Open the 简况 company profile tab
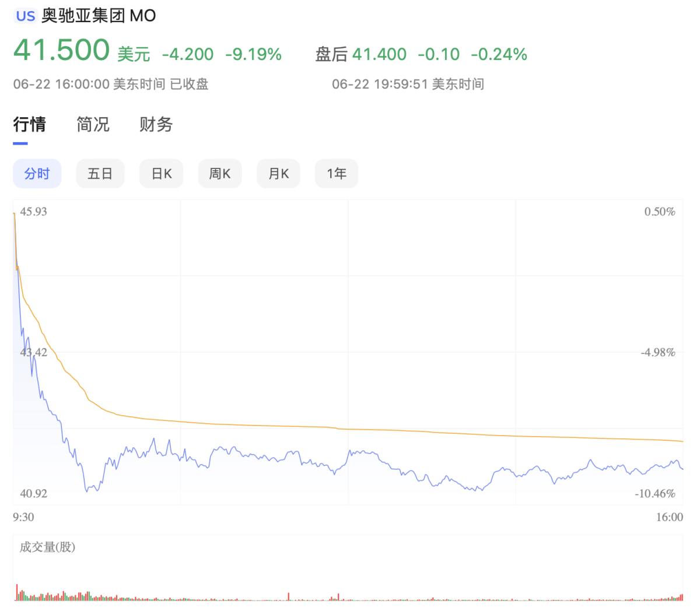700x611 pixels. [x=92, y=125]
